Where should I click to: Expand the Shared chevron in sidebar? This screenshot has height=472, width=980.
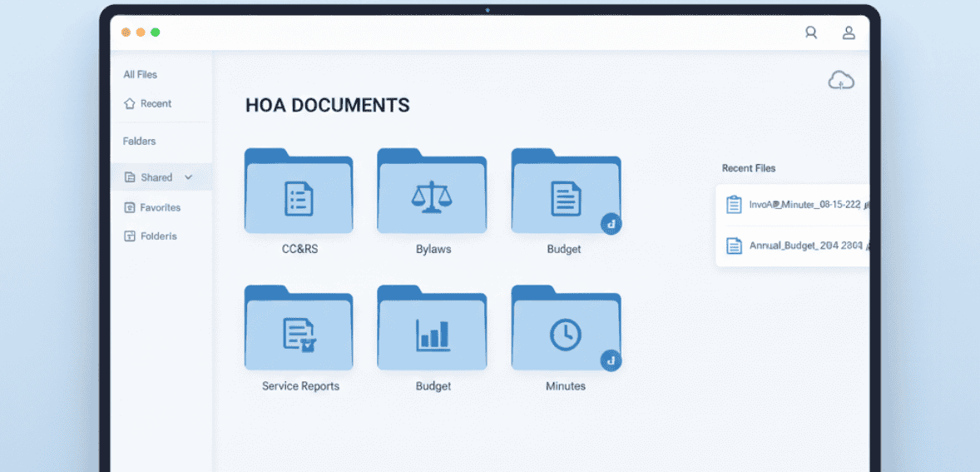tap(188, 177)
